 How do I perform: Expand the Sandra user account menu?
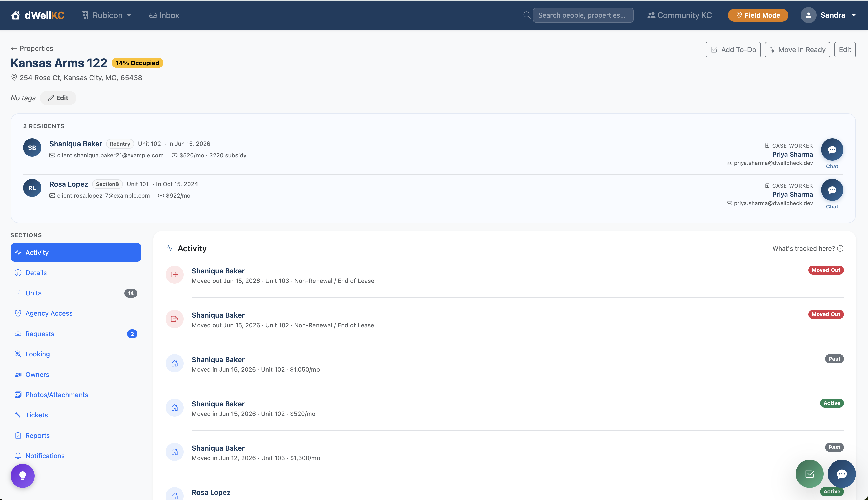click(x=828, y=15)
